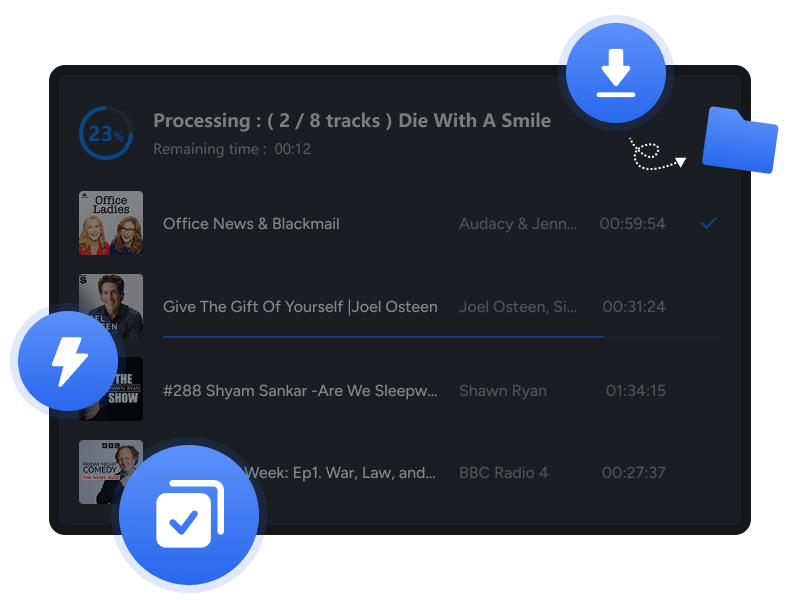
Task: Click the 01:34:15 duration of Shawn Ryan episode
Action: 639,390
